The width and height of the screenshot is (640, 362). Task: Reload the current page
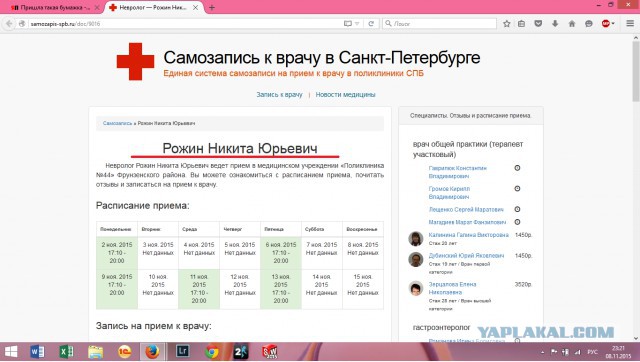point(371,24)
